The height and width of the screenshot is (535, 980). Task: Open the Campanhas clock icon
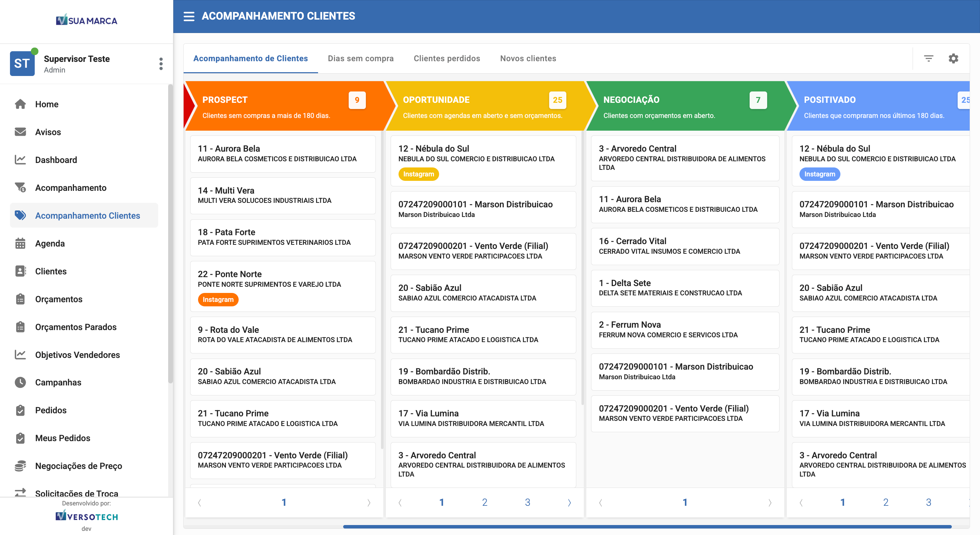coord(21,382)
